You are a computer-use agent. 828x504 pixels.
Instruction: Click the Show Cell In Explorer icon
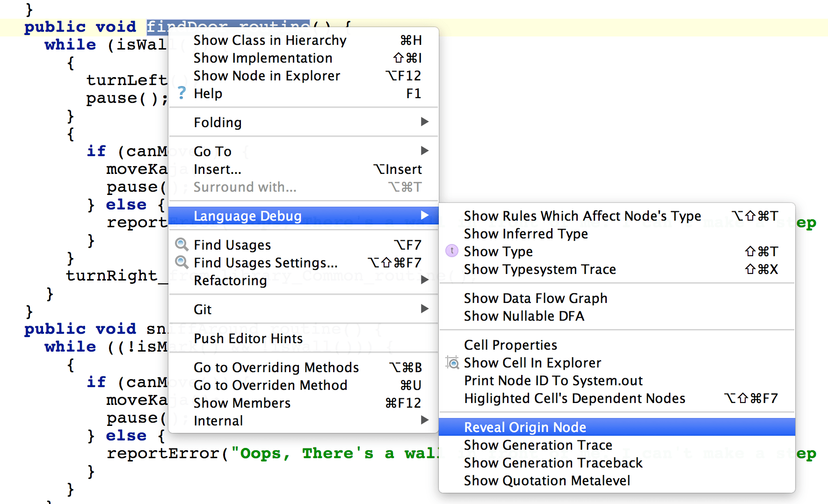(452, 362)
